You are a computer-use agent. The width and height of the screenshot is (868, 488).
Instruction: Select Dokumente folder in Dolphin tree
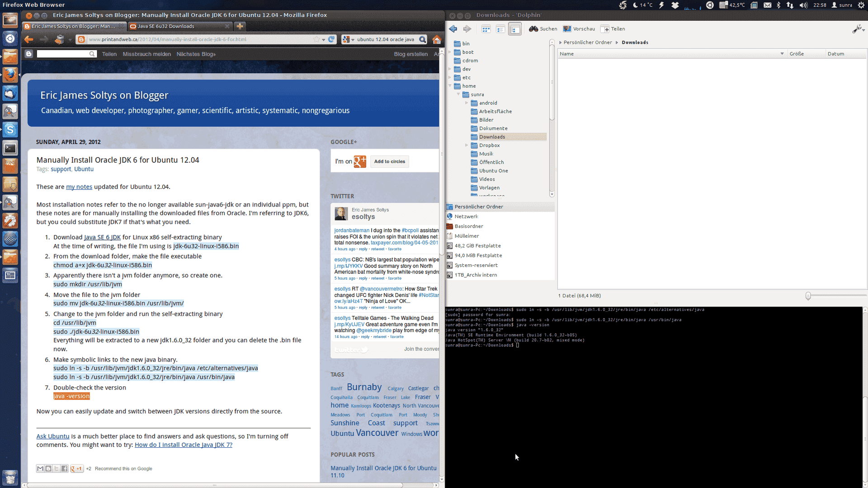click(x=493, y=128)
